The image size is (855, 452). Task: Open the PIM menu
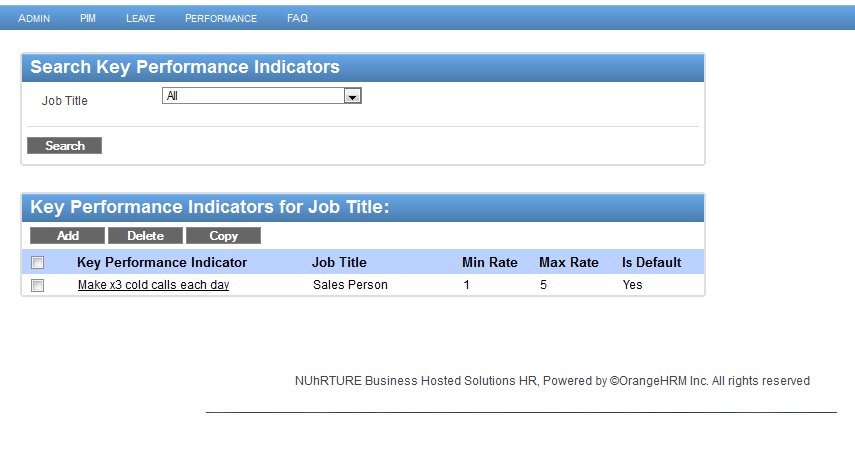[88, 18]
